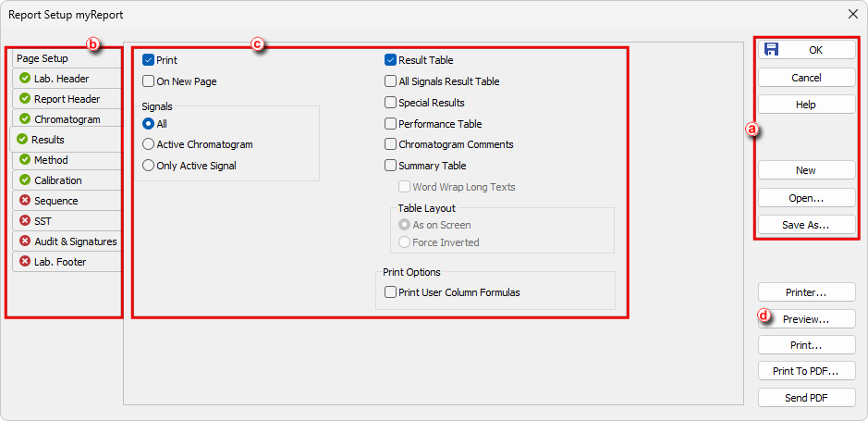Tick the Performance Table checkbox

tap(390, 124)
